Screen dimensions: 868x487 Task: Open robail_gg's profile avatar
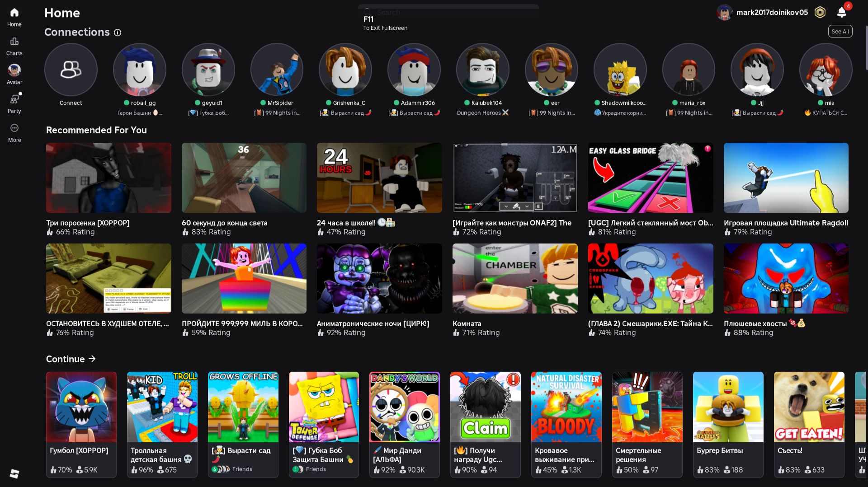pos(140,70)
